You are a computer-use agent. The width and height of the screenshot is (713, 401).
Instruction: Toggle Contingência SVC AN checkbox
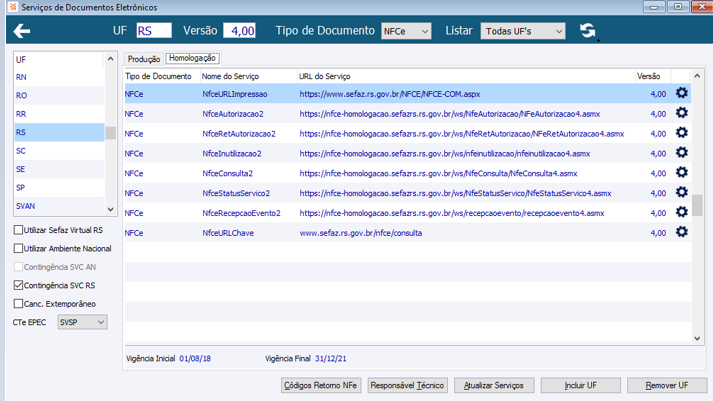click(x=18, y=267)
